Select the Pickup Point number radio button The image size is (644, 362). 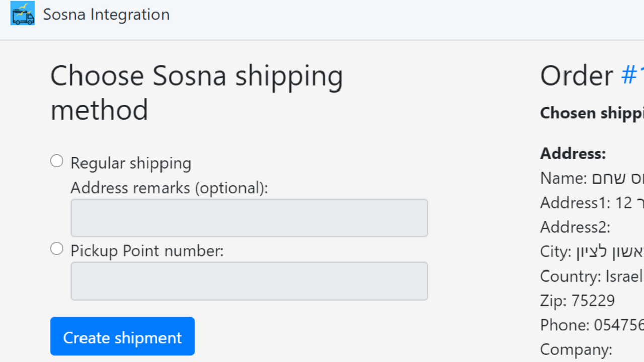[x=56, y=248]
